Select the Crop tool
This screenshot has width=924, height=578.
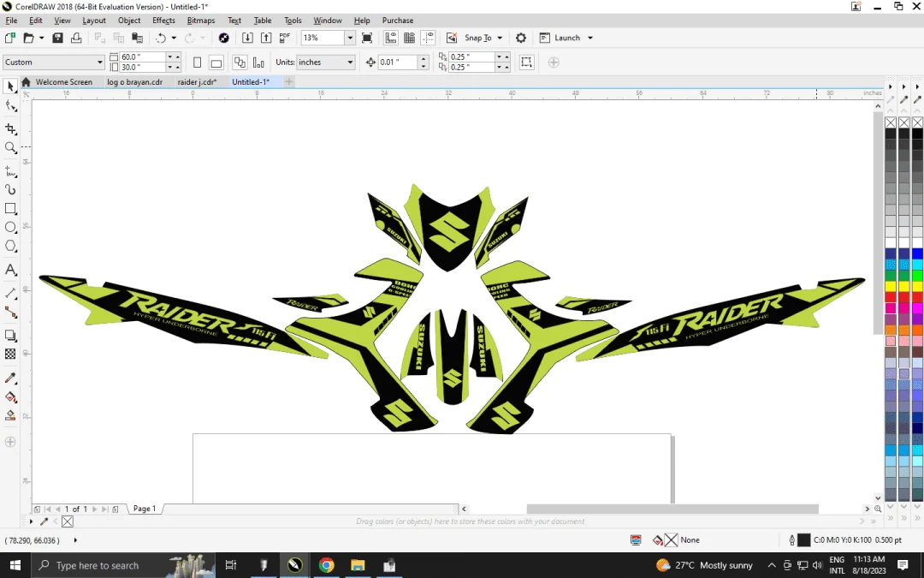(x=10, y=128)
